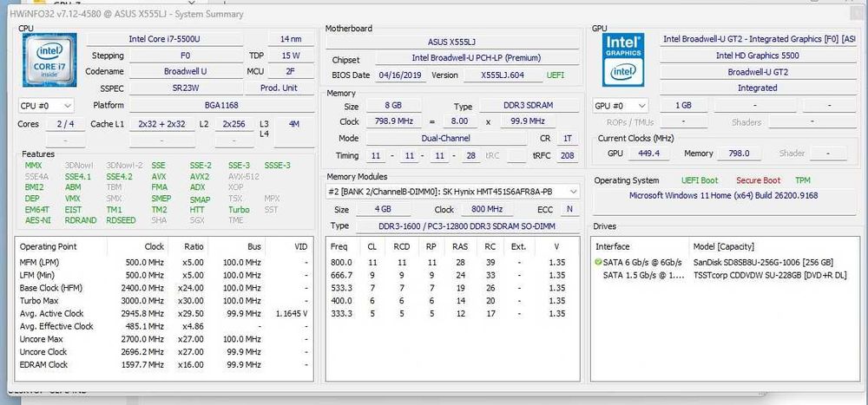Click the Base Clock (HFM) row
Image resolution: width=868 pixels, height=405 pixels.
pyautogui.click(x=163, y=288)
